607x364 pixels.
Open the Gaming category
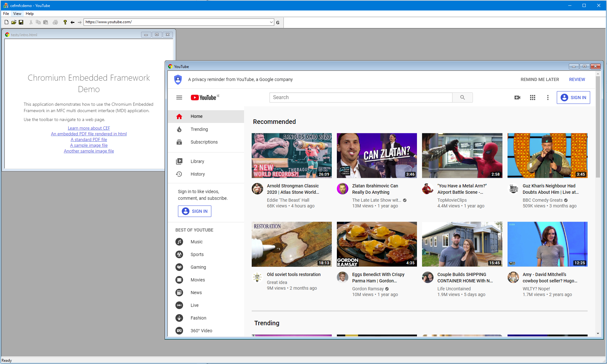coord(206,267)
